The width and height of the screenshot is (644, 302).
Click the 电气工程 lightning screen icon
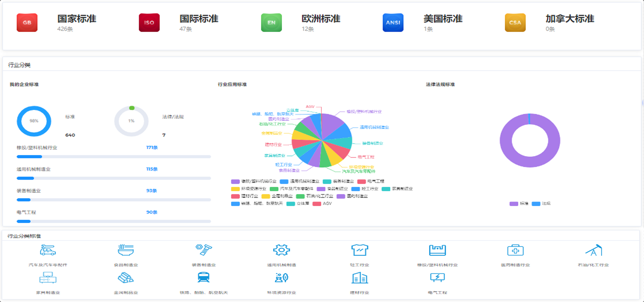[x=437, y=278]
